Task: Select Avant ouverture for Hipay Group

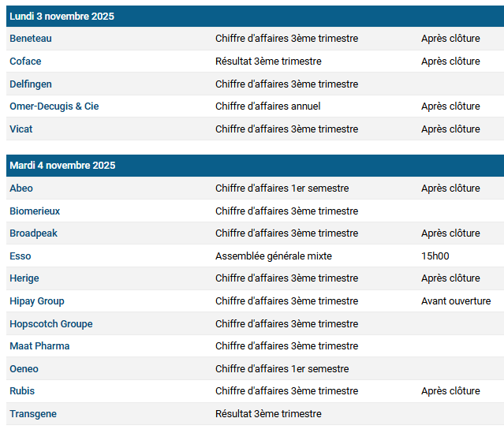Action: (x=456, y=300)
